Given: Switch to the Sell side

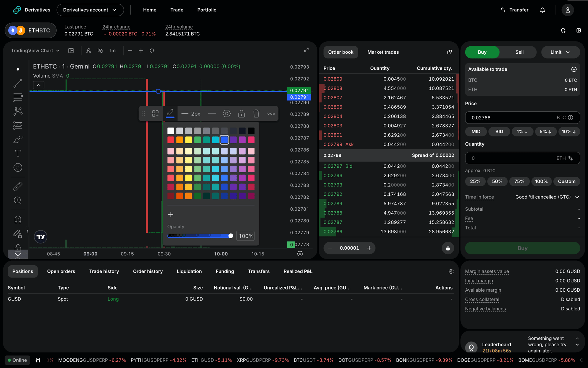Looking at the screenshot, I should pos(519,52).
